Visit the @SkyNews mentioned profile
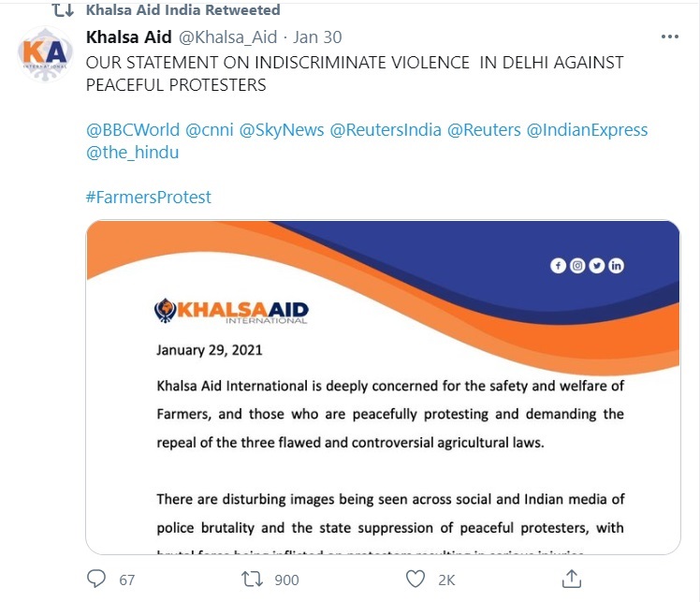This screenshot has height=602, width=700. 281,129
